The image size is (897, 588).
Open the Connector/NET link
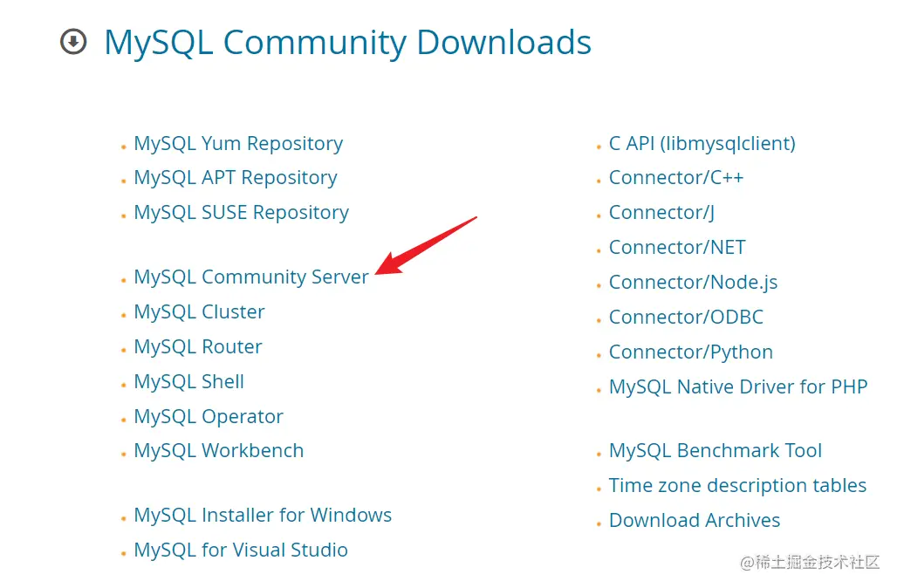point(676,247)
